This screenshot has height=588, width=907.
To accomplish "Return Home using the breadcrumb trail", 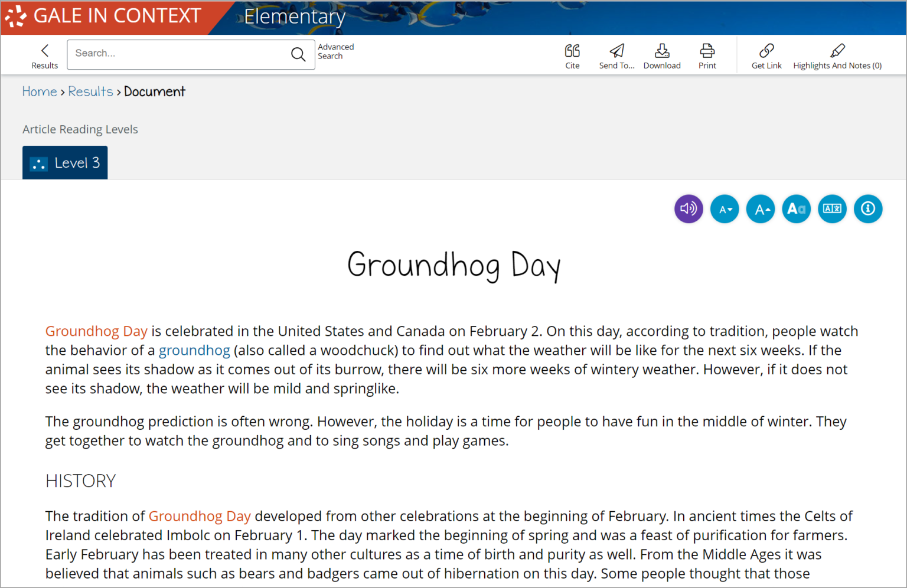I will point(39,92).
